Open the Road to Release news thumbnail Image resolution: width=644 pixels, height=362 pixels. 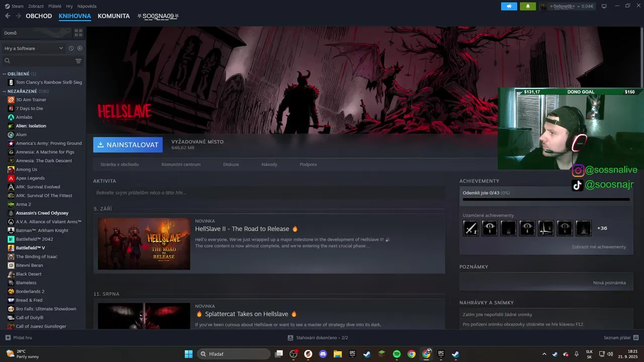point(144,244)
